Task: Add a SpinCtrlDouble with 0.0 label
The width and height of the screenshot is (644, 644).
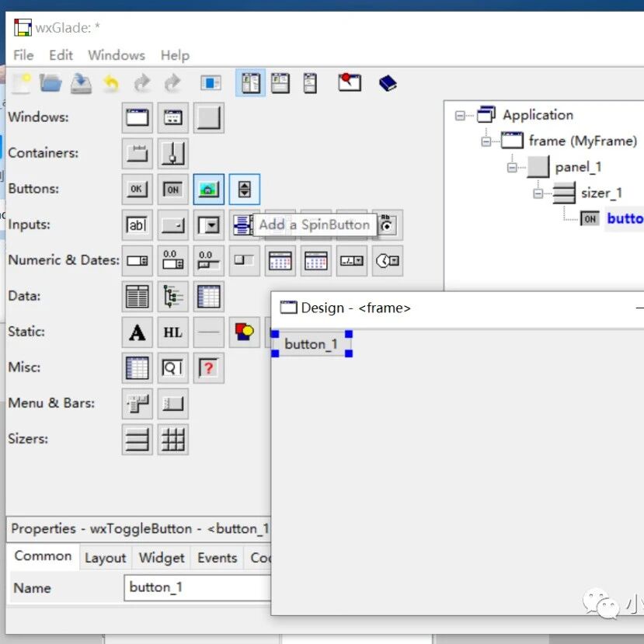Action: pos(173,261)
